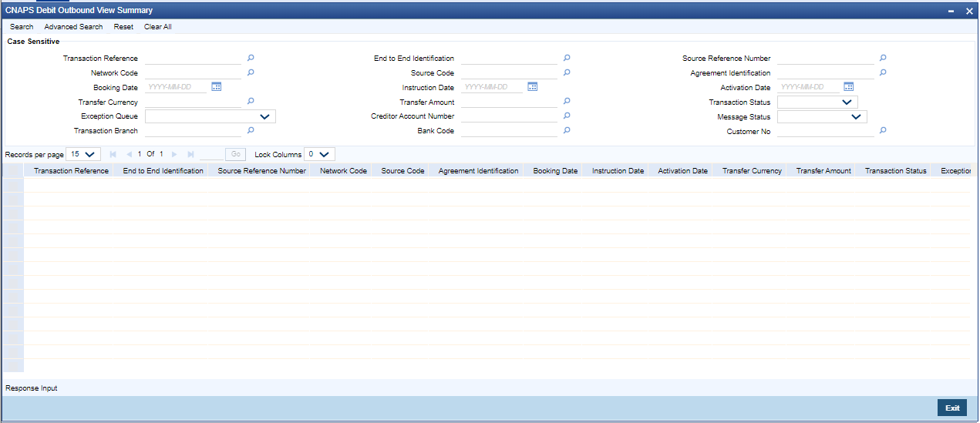The height and width of the screenshot is (423, 980).
Task: Open lookup for End to End Identification
Action: [x=567, y=58]
